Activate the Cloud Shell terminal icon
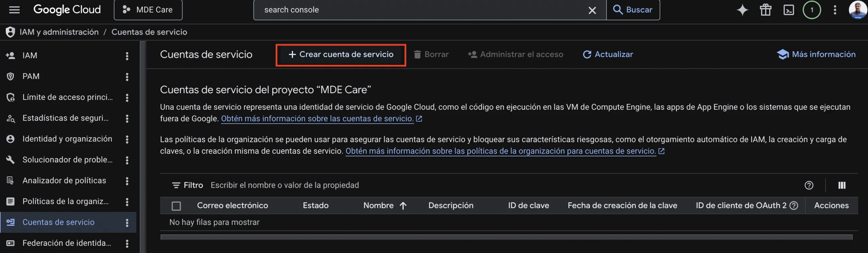This screenshot has width=868, height=253. tap(789, 10)
